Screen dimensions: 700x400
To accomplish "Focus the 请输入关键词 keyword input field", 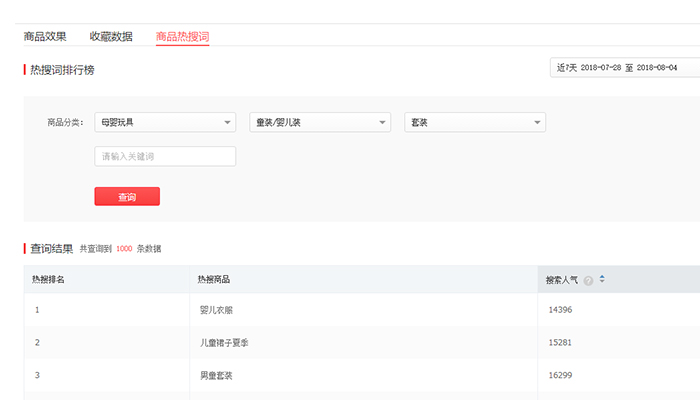I will [x=165, y=156].
